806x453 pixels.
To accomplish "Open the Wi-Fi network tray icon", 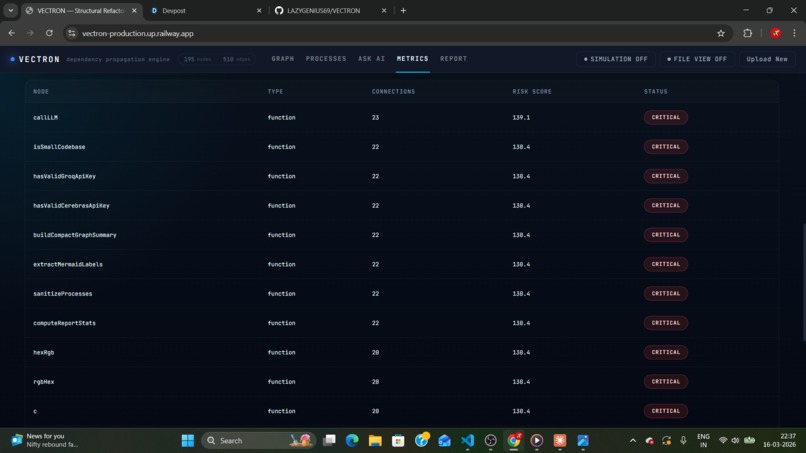I will tap(723, 441).
